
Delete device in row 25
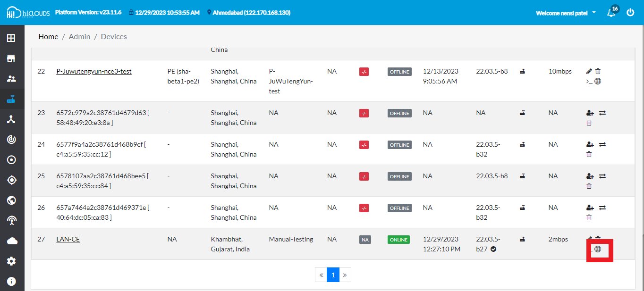pos(589,186)
